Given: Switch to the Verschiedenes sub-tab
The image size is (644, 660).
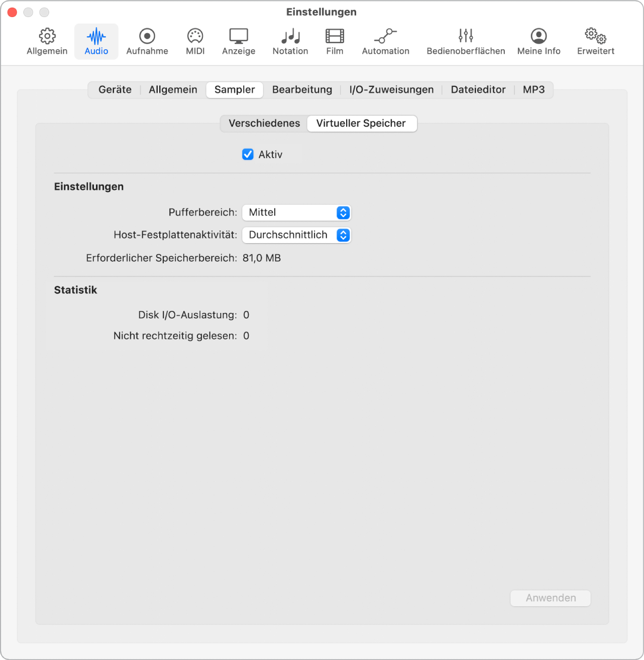Looking at the screenshot, I should (264, 124).
